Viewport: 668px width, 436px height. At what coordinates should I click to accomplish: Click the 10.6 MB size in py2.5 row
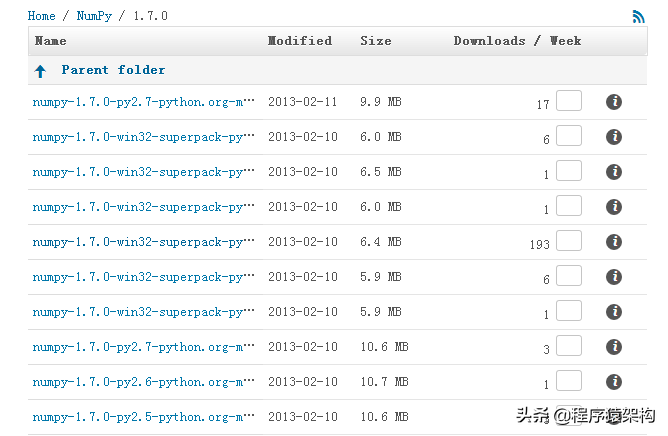384,417
